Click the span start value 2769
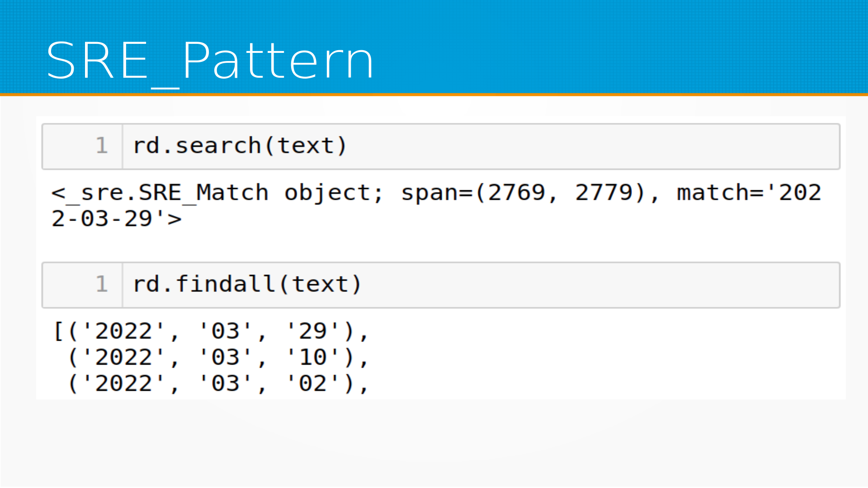Screen dimensions: 868x488 [x=517, y=193]
